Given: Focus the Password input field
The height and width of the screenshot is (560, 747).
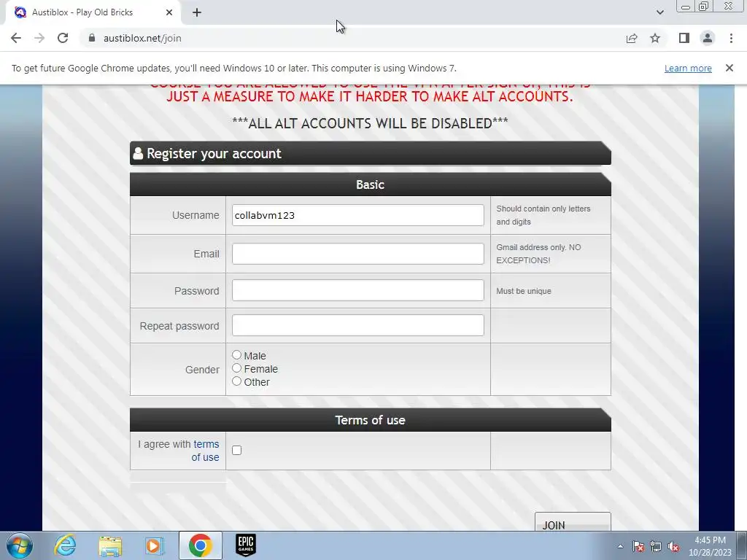Looking at the screenshot, I should 357,290.
